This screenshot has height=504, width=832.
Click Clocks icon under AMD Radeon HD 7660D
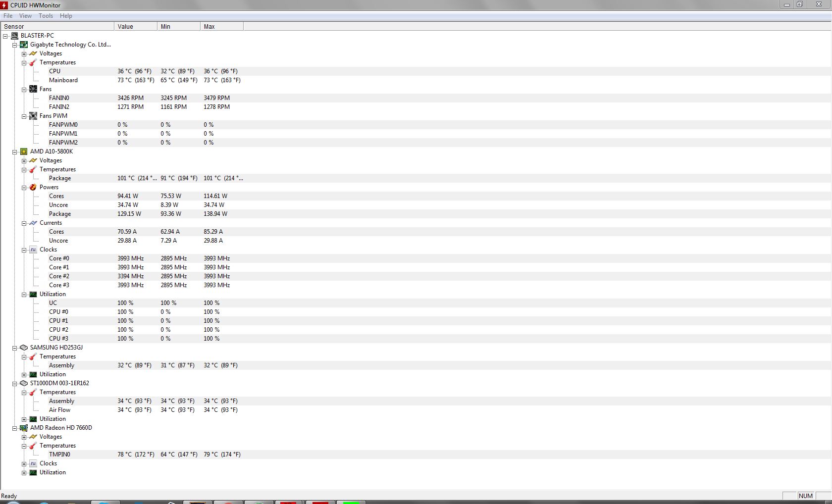pyautogui.click(x=33, y=463)
